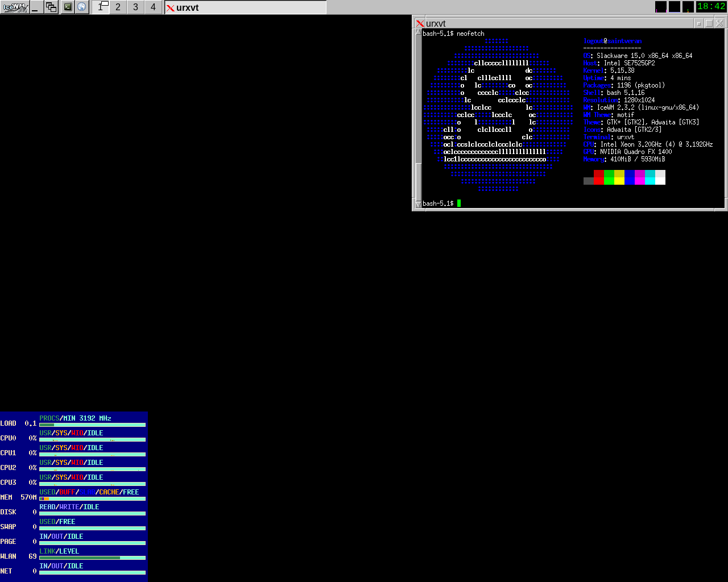The width and height of the screenshot is (728, 582).
Task: Switch to workspace 3
Action: point(135,7)
